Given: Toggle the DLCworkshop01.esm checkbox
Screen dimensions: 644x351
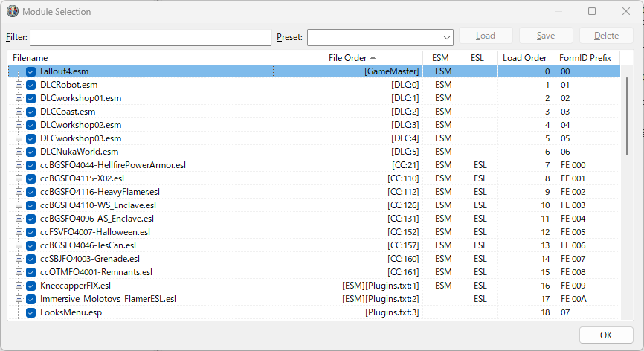Looking at the screenshot, I should (30, 98).
